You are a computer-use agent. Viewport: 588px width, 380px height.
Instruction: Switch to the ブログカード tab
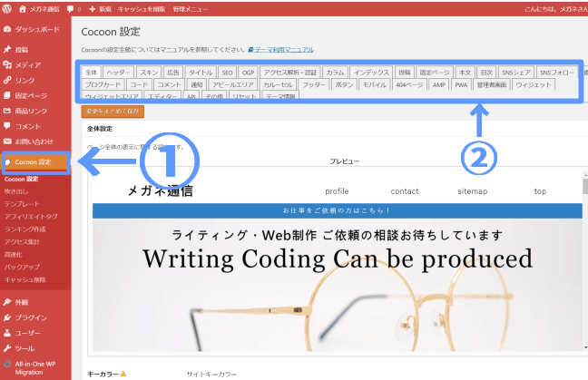pyautogui.click(x=103, y=84)
